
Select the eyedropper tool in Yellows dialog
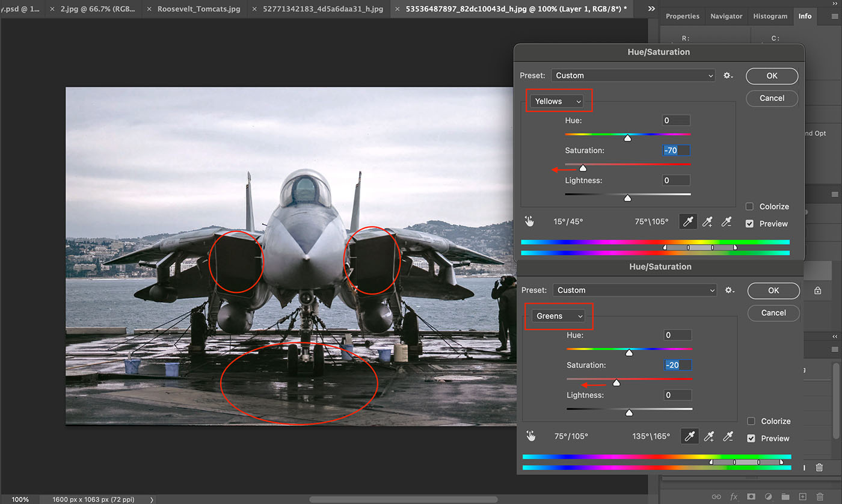coord(688,221)
